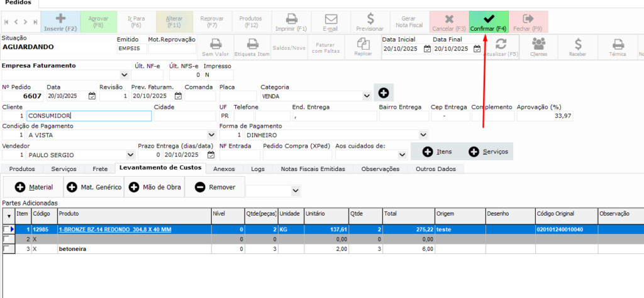Tick the checkbox for item row 2
The width and height of the screenshot is (644, 298).
click(7, 240)
